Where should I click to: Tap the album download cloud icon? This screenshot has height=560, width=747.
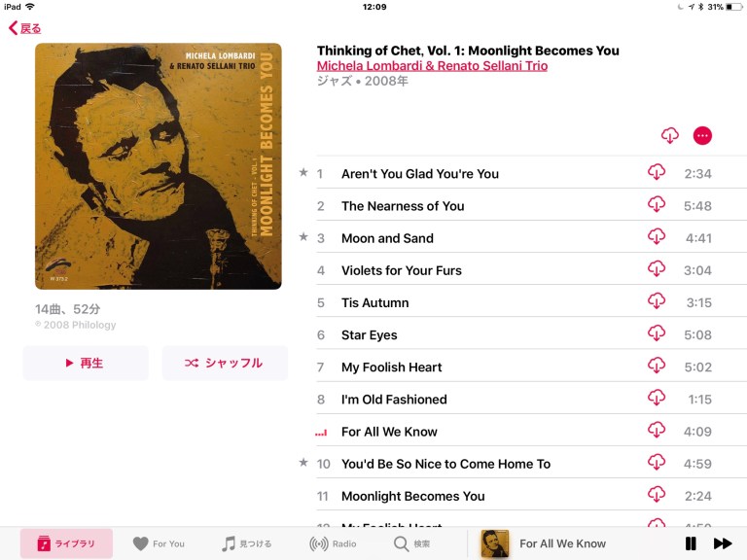coord(670,136)
